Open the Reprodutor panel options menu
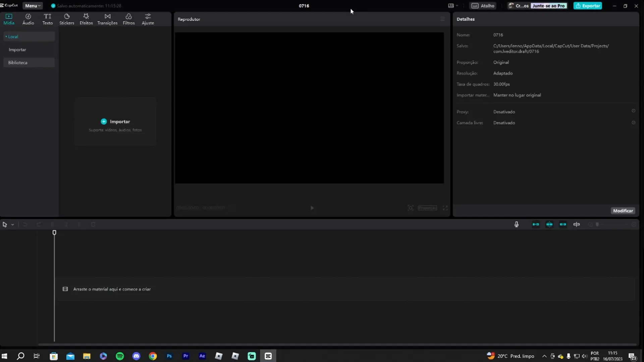Image resolution: width=644 pixels, height=362 pixels. [442, 19]
